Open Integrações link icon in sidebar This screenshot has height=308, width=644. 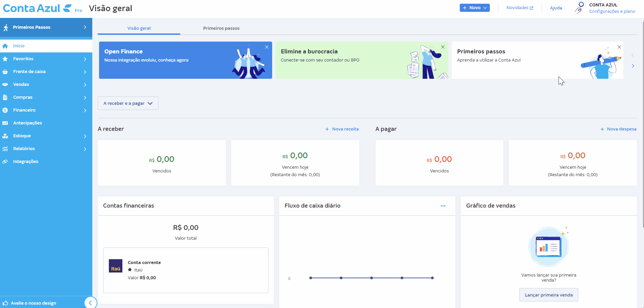(5, 162)
